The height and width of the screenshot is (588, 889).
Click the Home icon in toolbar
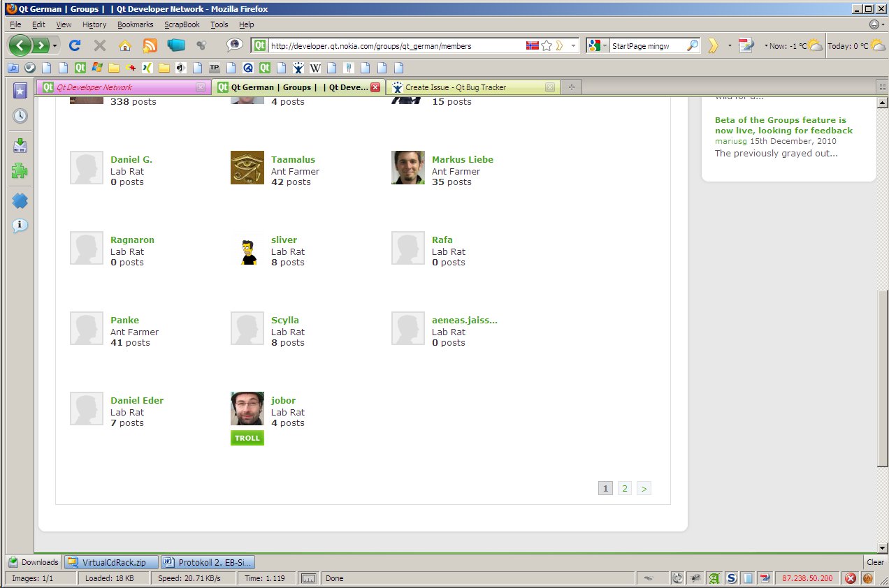tap(124, 45)
